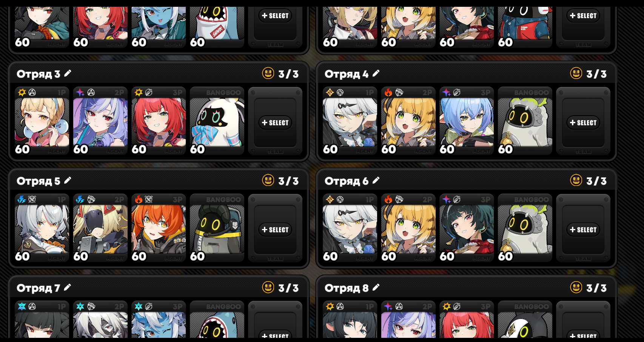Select the blonde 1P agent in Отряд 3
Image resolution: width=644 pixels, height=342 pixels.
click(42, 121)
